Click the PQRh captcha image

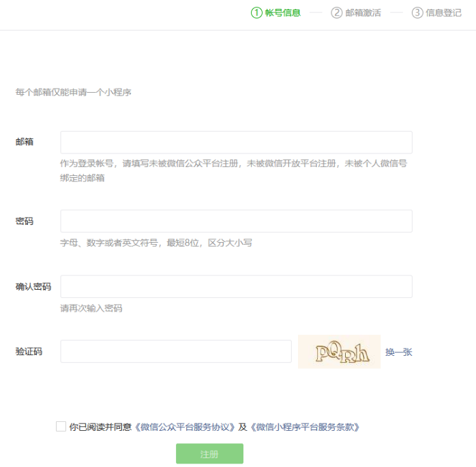tap(340, 352)
